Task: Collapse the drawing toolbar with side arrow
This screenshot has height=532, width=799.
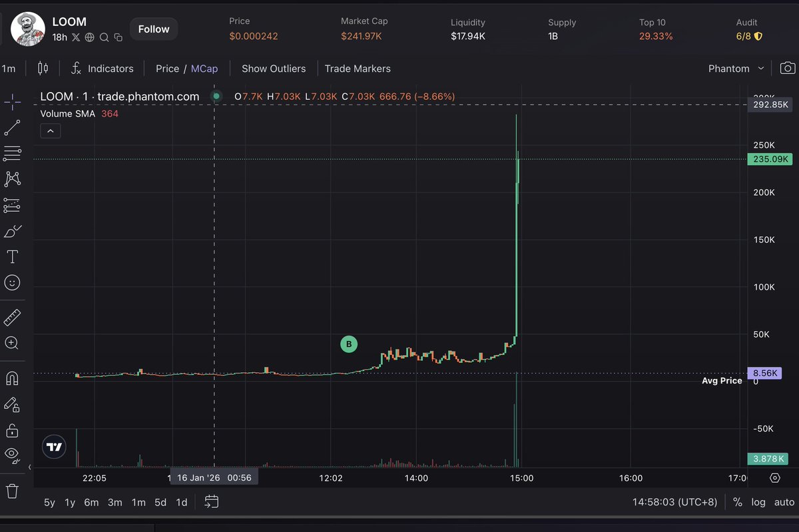Action: [29, 468]
